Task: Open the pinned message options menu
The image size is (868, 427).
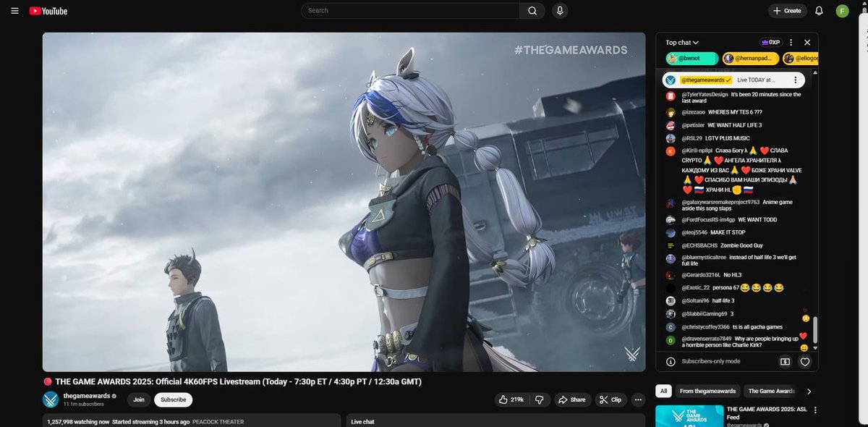Action: (x=796, y=80)
